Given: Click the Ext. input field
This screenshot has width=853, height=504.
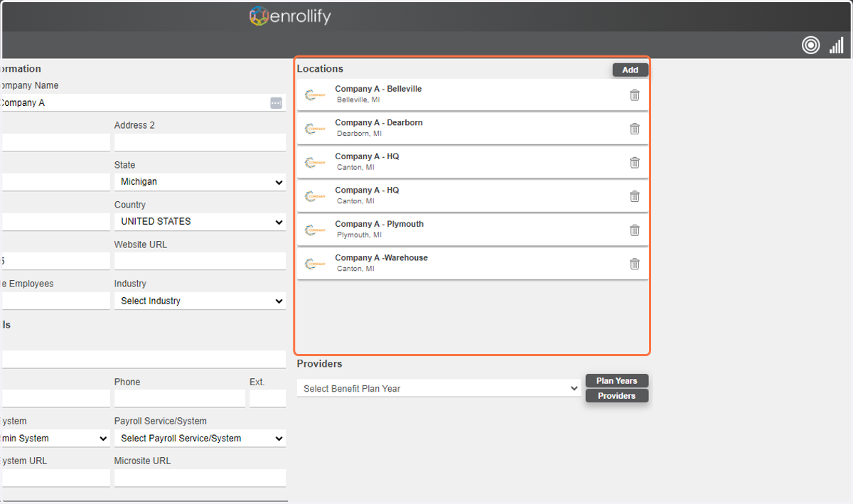Looking at the screenshot, I should [x=267, y=399].
